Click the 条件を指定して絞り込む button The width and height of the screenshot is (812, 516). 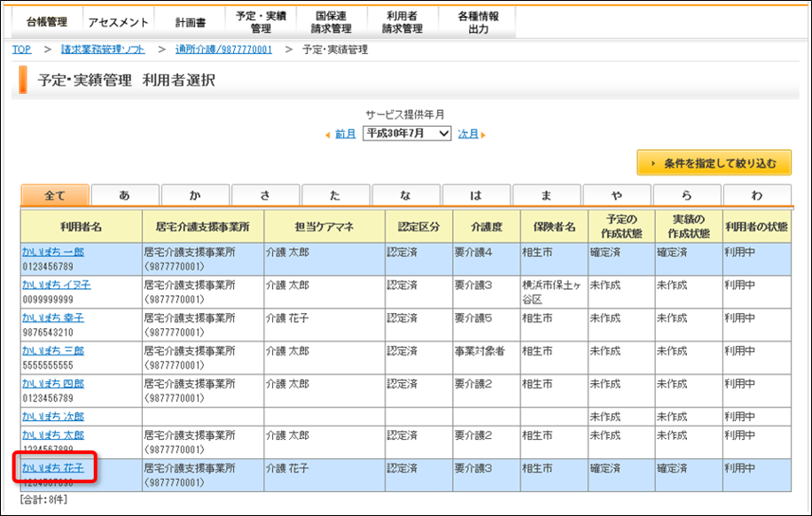pyautogui.click(x=714, y=163)
